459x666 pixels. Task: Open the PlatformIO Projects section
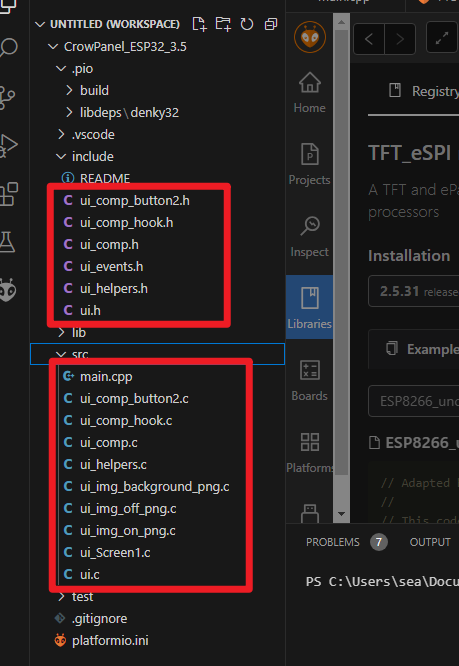point(310,164)
